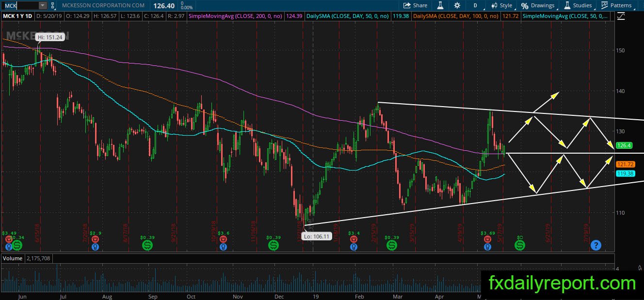
Task: Click the 150 level on price axis
Action: pos(621,50)
